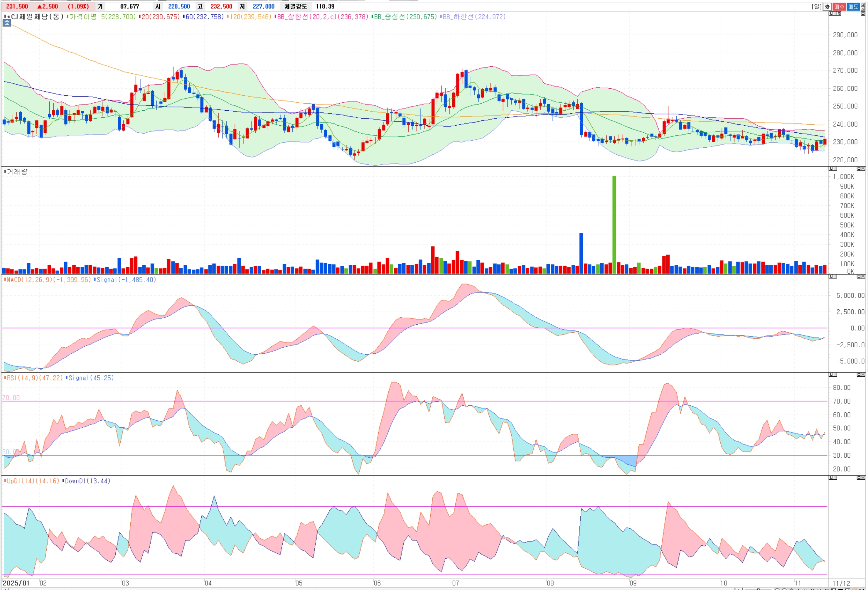Click the 호 icon below the stock name
This screenshot has width=868, height=590.
[7, 23]
